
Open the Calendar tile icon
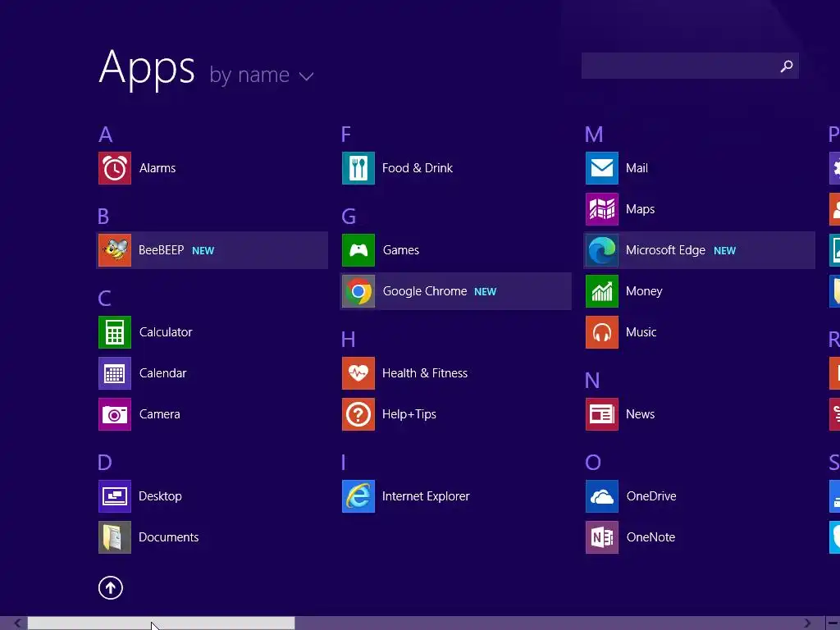[115, 373]
